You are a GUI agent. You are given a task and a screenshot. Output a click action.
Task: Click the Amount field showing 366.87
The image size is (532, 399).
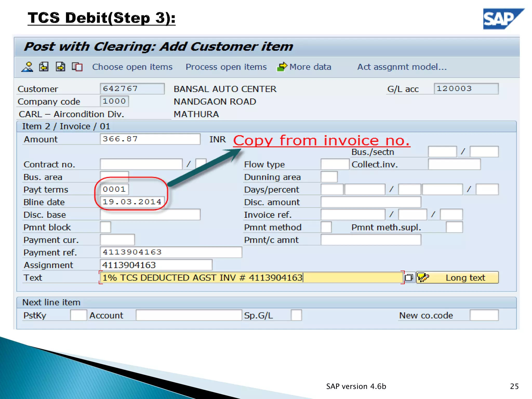click(x=150, y=139)
